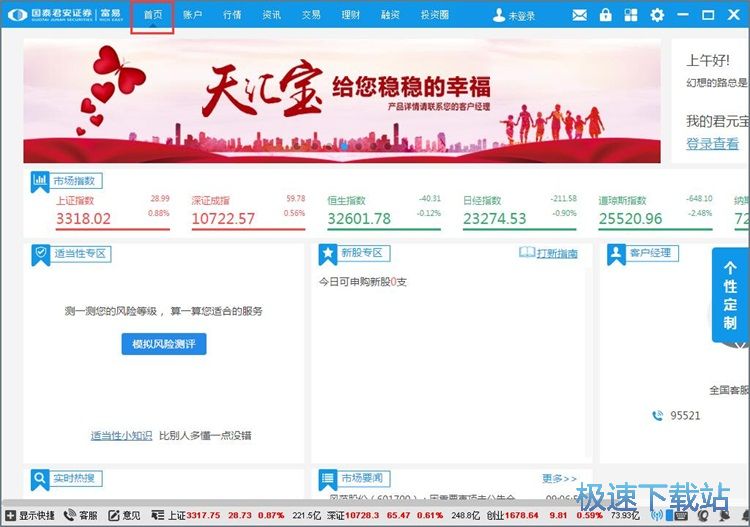Switch to the 行情 tab

[232, 15]
